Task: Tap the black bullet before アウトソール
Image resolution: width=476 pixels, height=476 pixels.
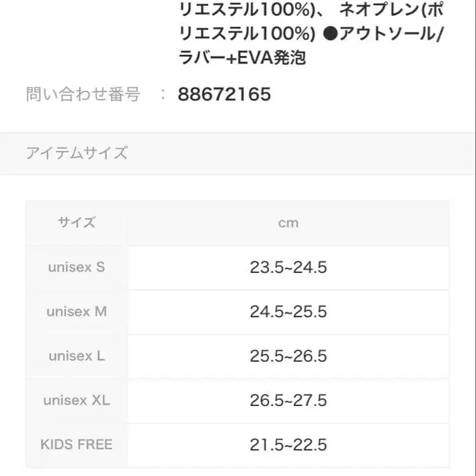Action: pyautogui.click(x=330, y=34)
